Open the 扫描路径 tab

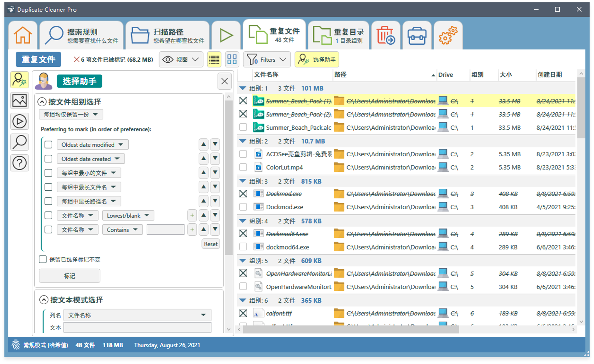(x=167, y=35)
